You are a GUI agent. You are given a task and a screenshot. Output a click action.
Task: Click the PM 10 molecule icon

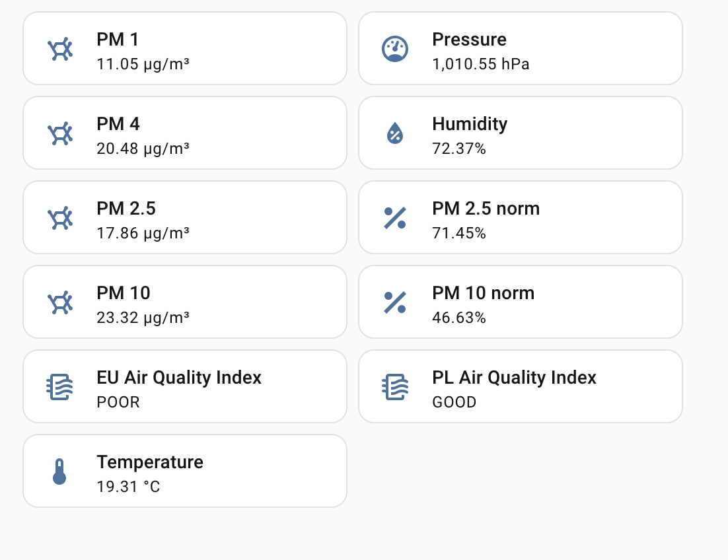(60, 303)
